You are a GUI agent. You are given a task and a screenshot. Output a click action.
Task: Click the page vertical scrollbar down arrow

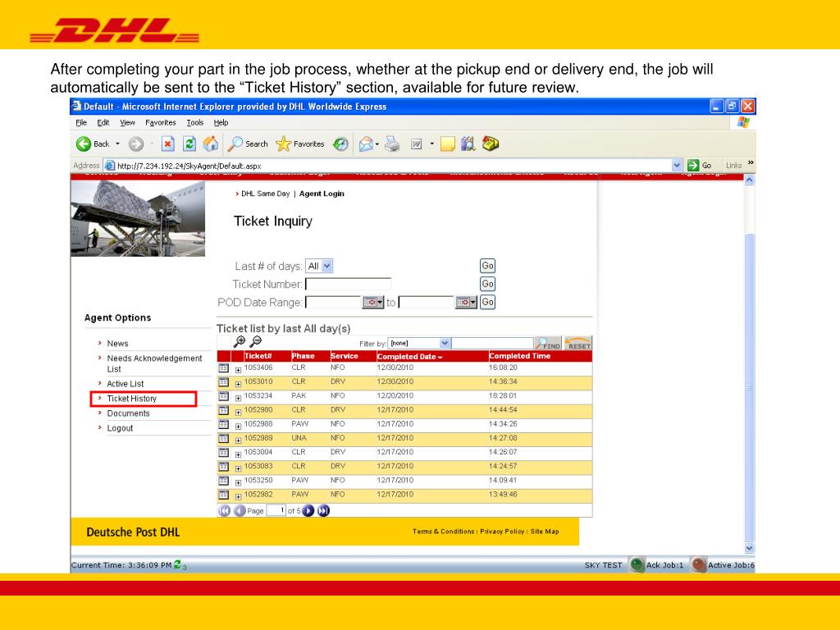point(749,548)
